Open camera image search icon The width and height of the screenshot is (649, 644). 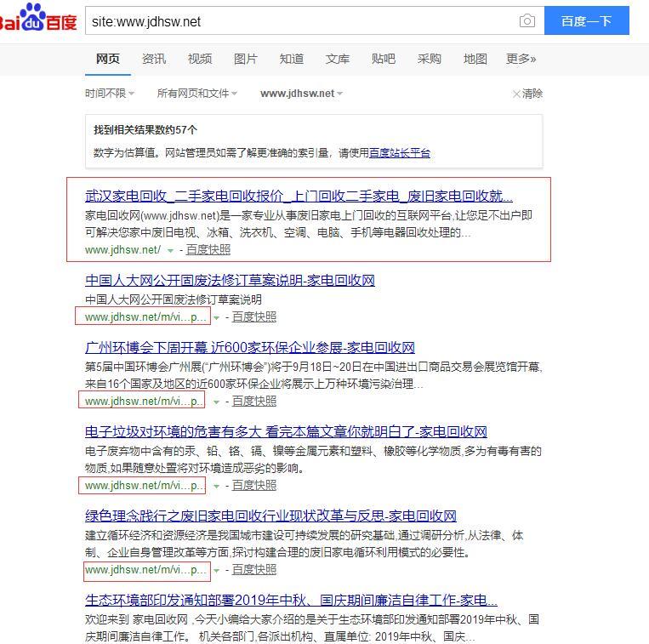[527, 20]
